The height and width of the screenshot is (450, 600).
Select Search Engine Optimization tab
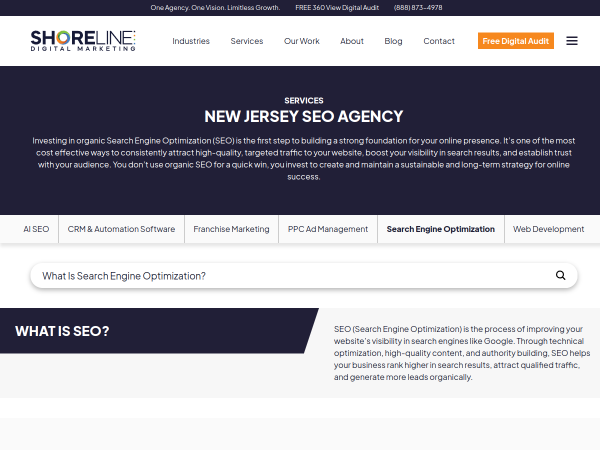(x=441, y=229)
